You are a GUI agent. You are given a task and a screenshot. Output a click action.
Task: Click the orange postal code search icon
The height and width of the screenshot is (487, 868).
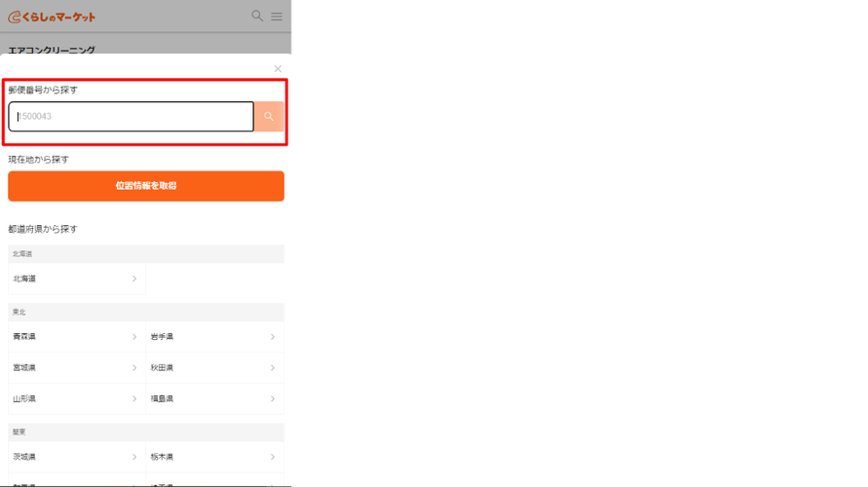coord(269,116)
